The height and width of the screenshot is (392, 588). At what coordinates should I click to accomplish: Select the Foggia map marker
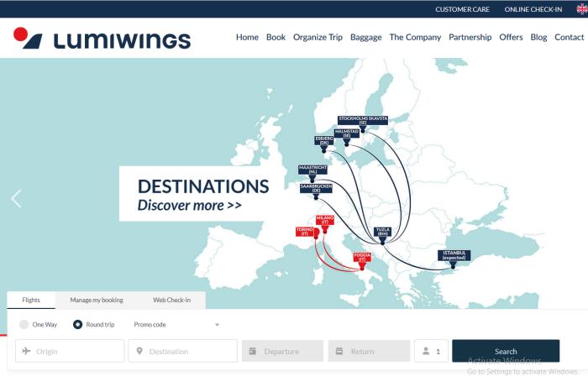362,260
